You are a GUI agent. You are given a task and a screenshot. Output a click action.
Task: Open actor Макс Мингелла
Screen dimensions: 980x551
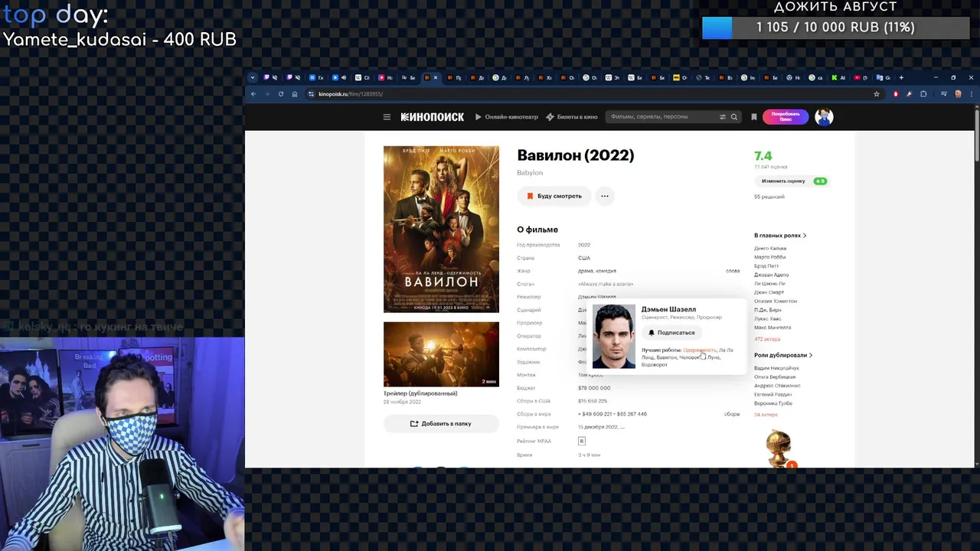click(x=773, y=328)
